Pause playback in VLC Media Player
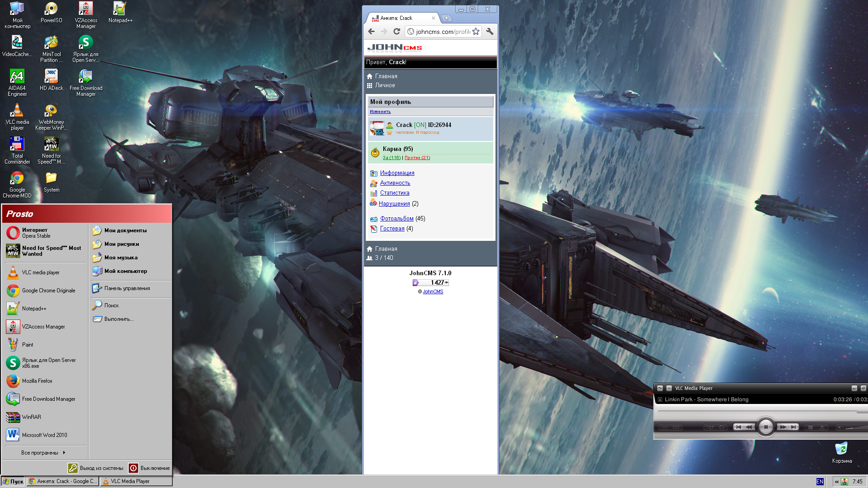Screen dimensions: 868x488 point(765,427)
